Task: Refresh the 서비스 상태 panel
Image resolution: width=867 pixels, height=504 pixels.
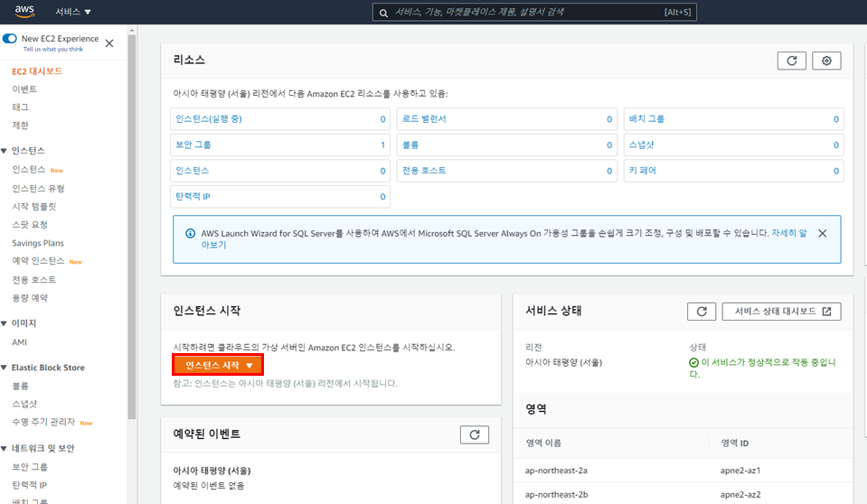Action: [702, 312]
